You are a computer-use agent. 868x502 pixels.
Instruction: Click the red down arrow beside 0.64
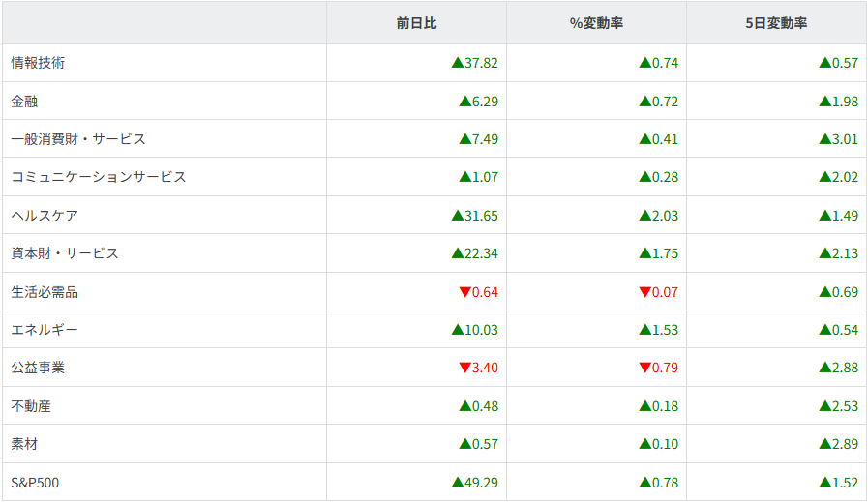click(x=464, y=292)
